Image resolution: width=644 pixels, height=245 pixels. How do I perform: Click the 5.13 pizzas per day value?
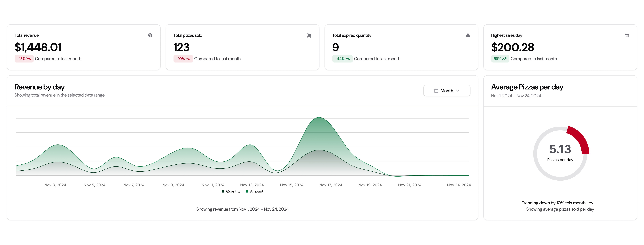pyautogui.click(x=560, y=149)
